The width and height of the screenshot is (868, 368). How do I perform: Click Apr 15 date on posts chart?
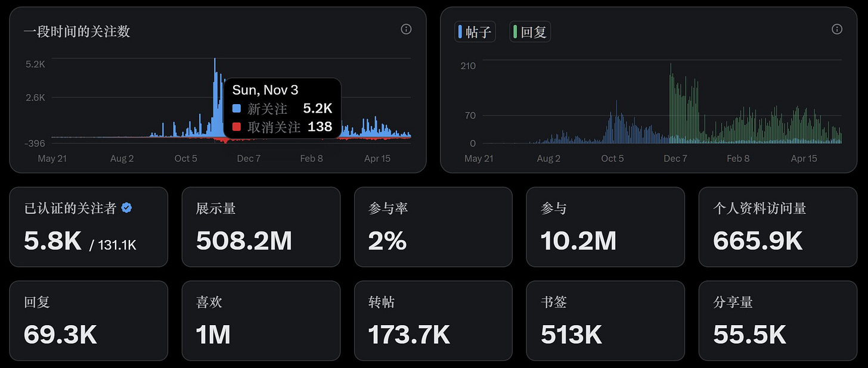(x=804, y=158)
